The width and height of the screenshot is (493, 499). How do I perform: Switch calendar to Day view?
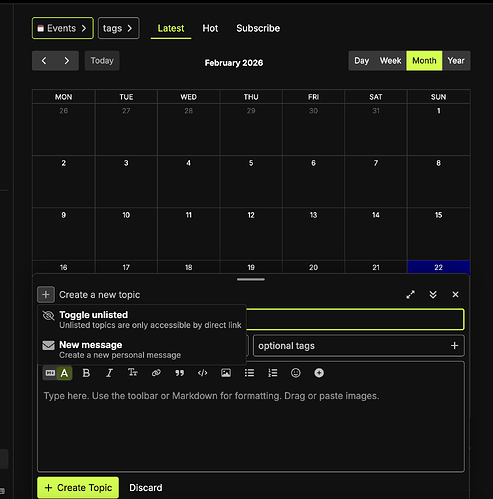pos(361,61)
